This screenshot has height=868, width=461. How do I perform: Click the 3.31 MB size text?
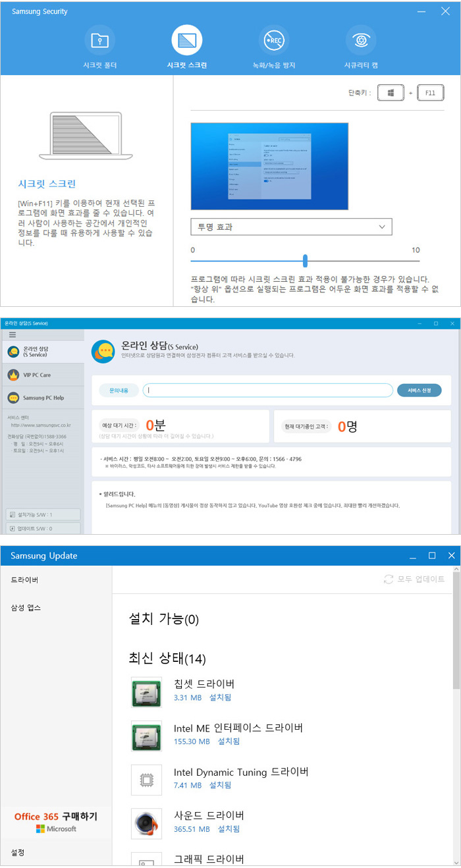pos(188,697)
